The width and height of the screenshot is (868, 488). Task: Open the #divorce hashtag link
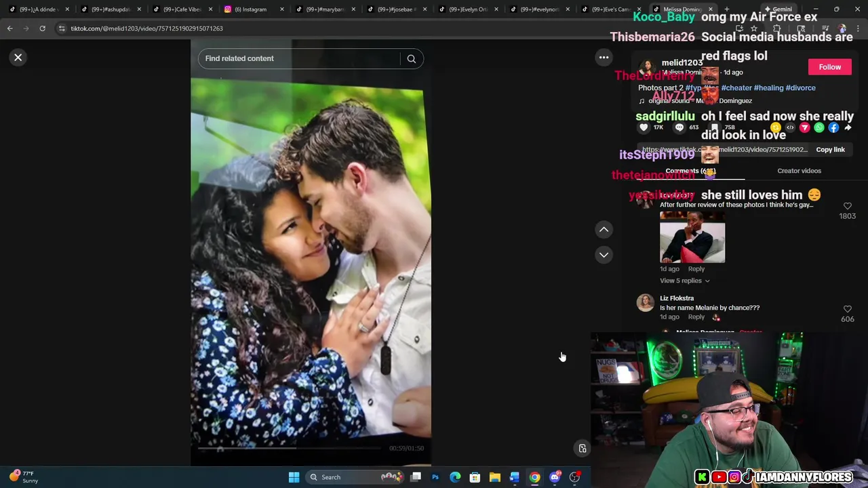[800, 87]
